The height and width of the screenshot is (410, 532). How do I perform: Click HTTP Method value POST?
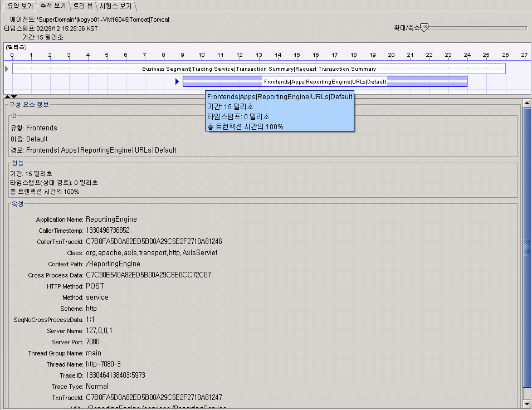(x=95, y=286)
